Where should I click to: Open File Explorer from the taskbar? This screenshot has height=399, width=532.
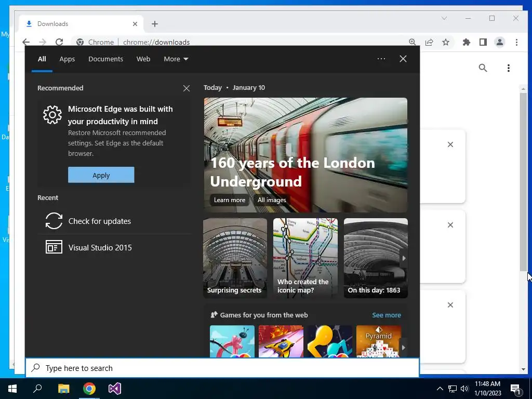click(63, 389)
